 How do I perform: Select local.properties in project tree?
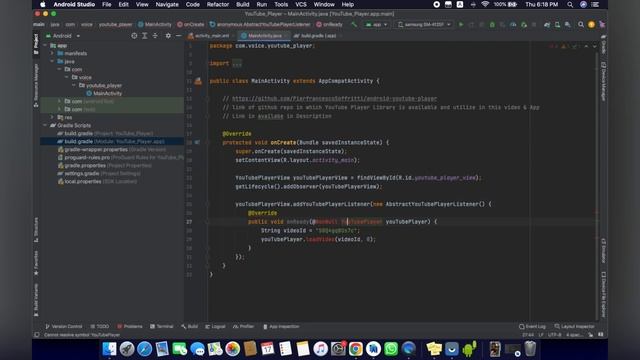point(98,181)
